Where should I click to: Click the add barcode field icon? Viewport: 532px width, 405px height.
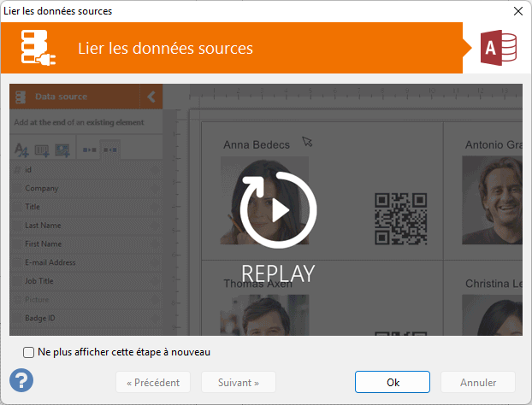coord(42,150)
